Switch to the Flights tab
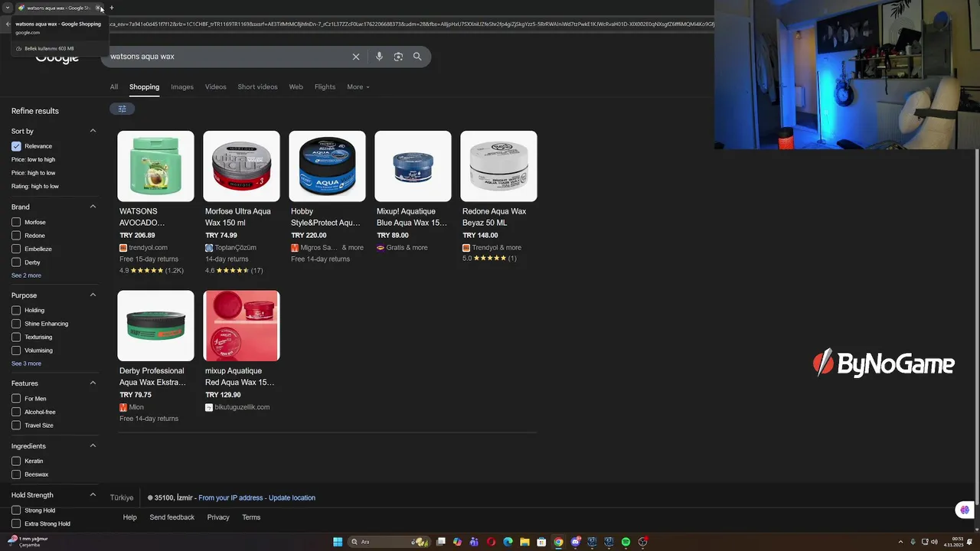Screen dimensions: 980x551 (x=325, y=86)
